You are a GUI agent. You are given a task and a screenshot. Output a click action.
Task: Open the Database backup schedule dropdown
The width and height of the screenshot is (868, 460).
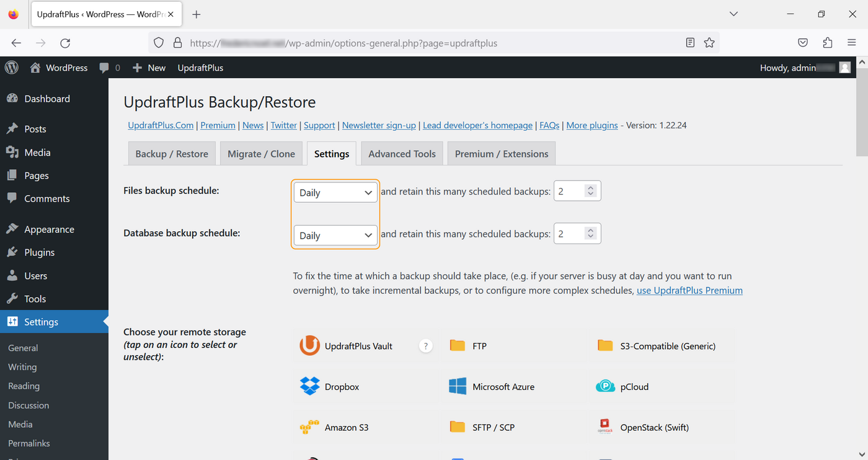click(335, 236)
